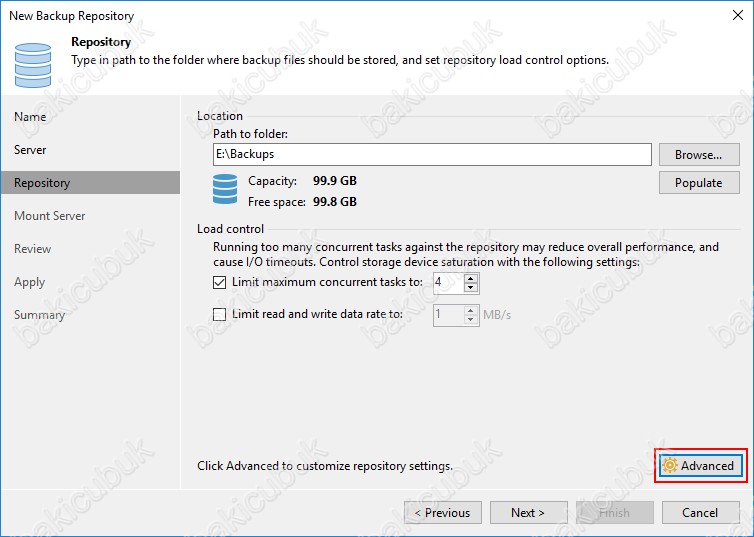Go back with the Previous button
This screenshot has width=754, height=537.
click(x=442, y=513)
